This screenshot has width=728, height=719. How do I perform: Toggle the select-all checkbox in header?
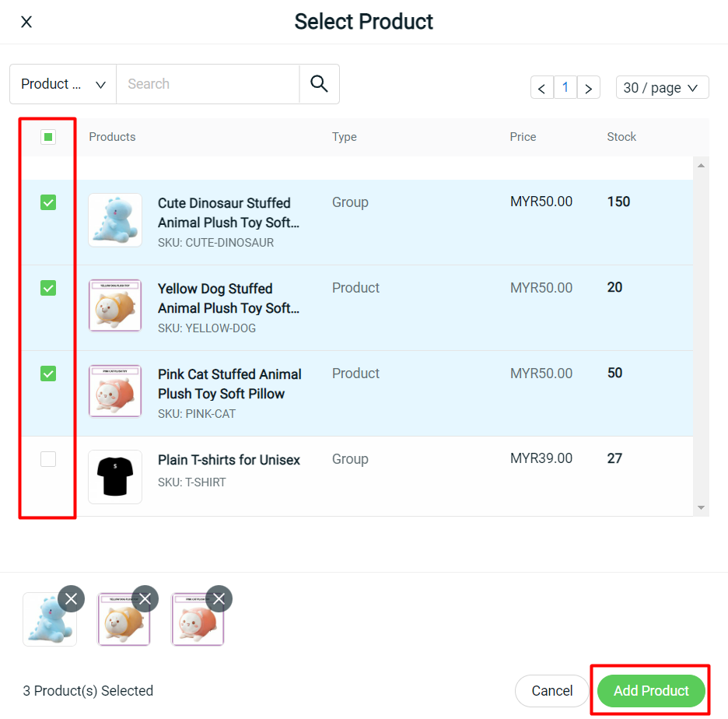click(x=47, y=136)
